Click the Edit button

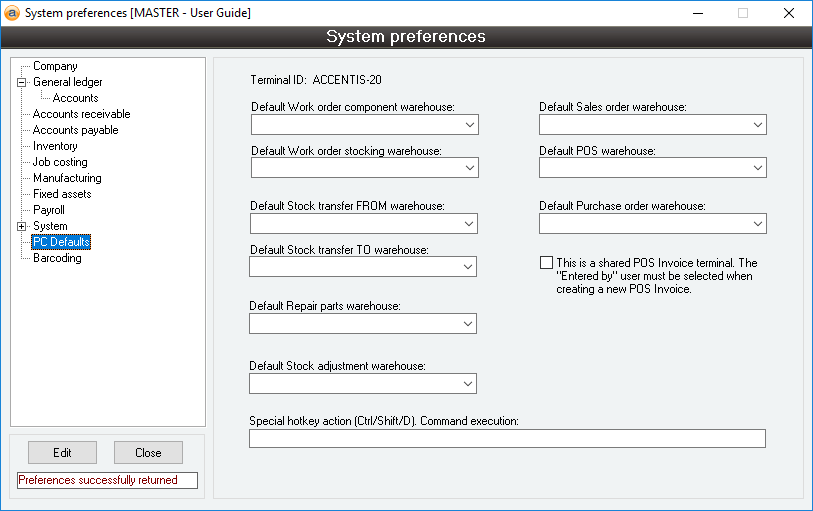click(x=62, y=453)
